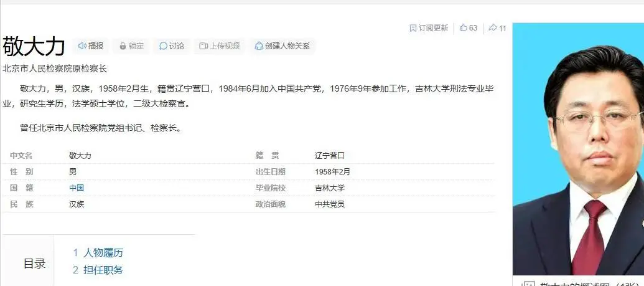644x286 pixels.
Task: Click the 男 value cell
Action: pyautogui.click(x=73, y=172)
